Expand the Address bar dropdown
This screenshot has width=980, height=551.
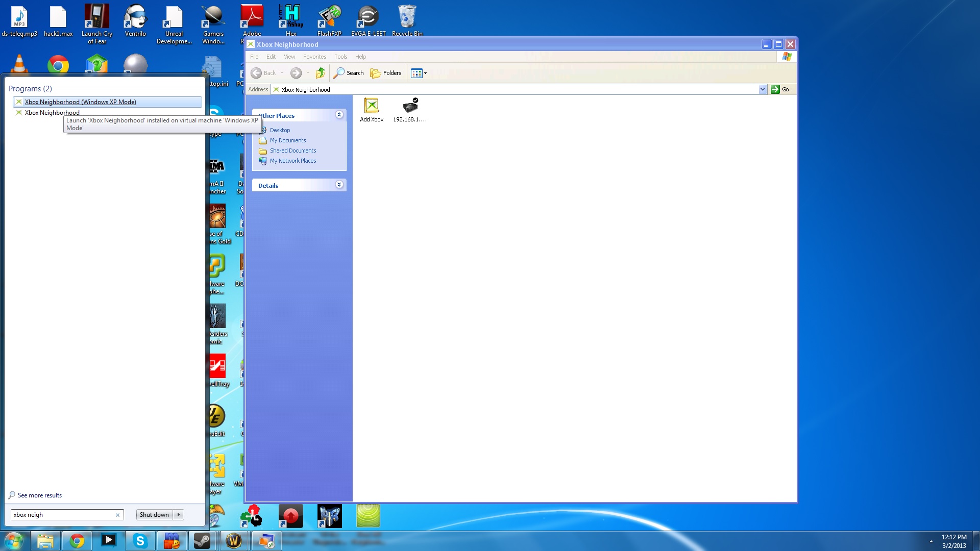tap(763, 89)
